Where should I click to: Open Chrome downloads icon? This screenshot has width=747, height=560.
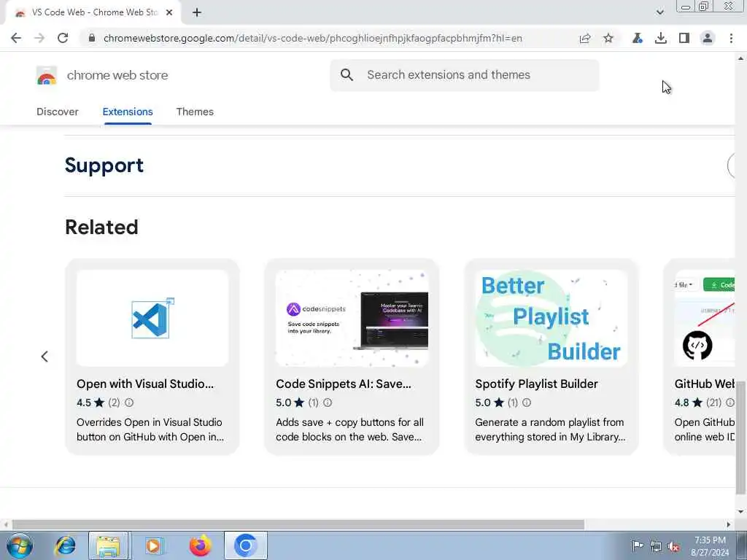tap(661, 38)
